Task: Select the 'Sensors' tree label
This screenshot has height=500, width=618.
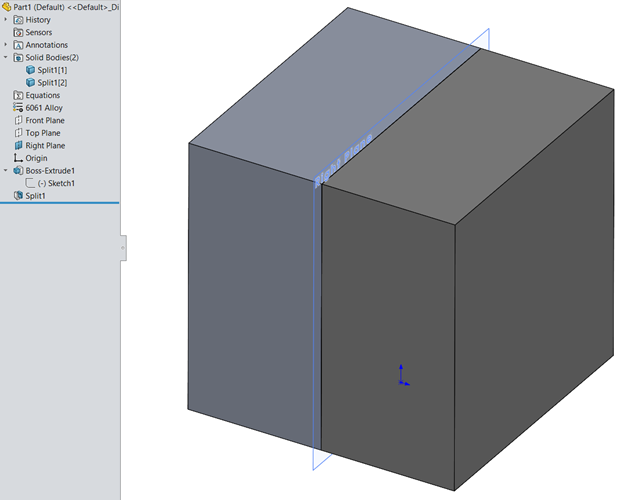Action: (39, 32)
